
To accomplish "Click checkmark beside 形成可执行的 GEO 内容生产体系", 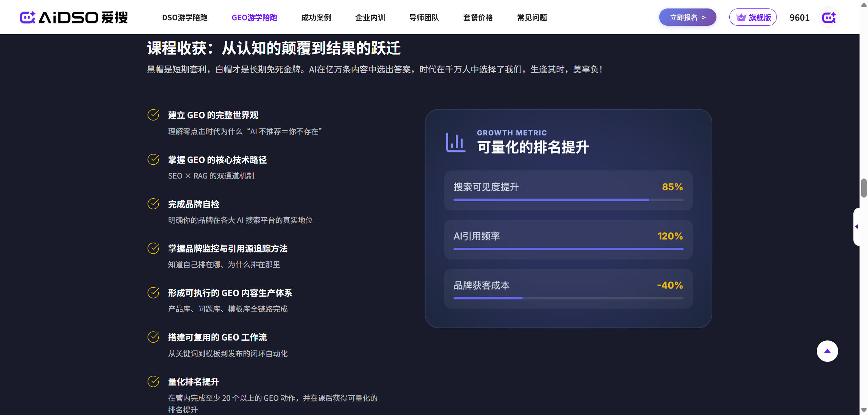I will pos(153,293).
